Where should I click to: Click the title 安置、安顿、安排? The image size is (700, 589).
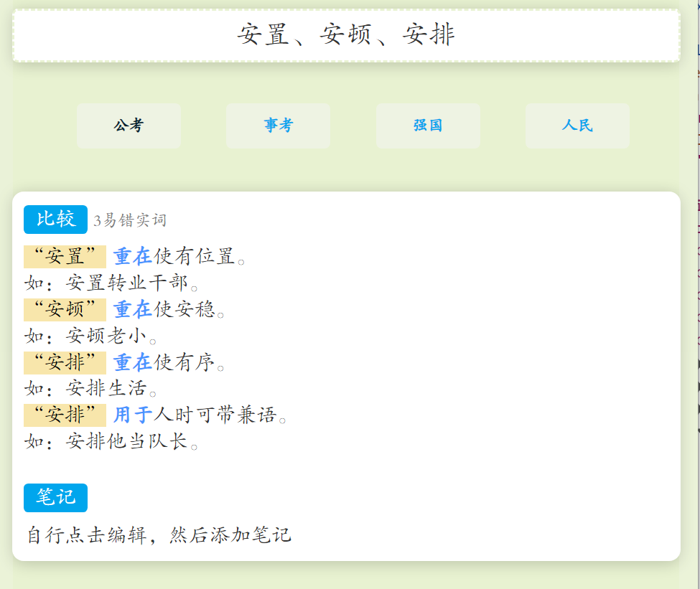346,35
